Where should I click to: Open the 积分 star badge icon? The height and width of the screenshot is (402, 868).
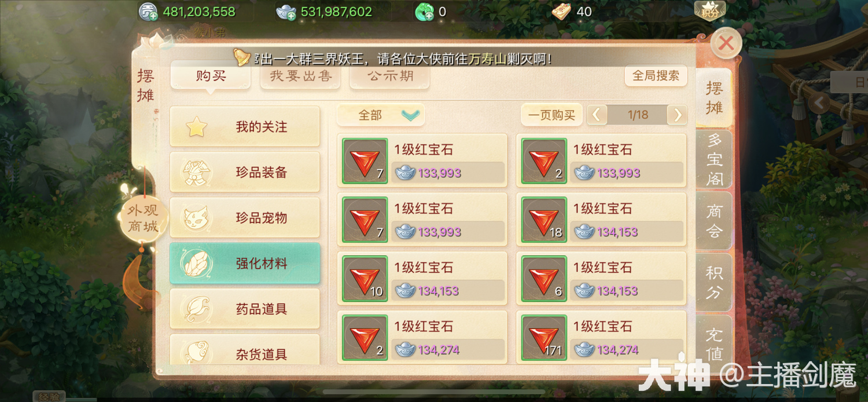pos(709,10)
